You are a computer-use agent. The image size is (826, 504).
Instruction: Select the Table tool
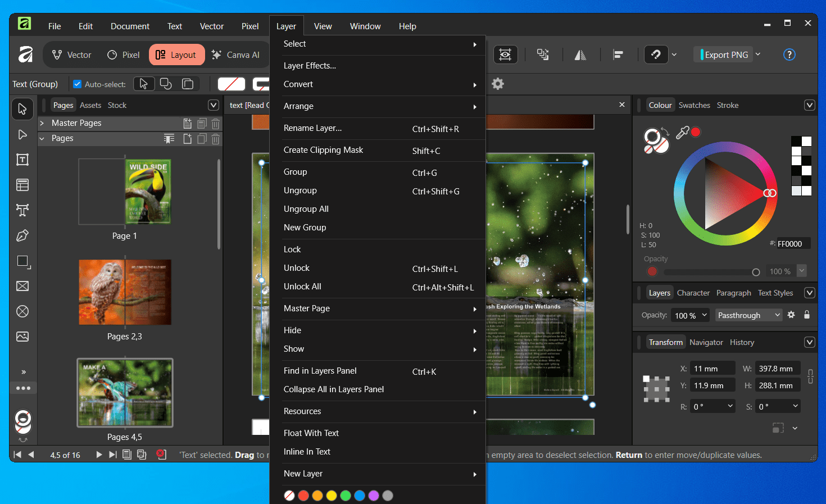22,185
